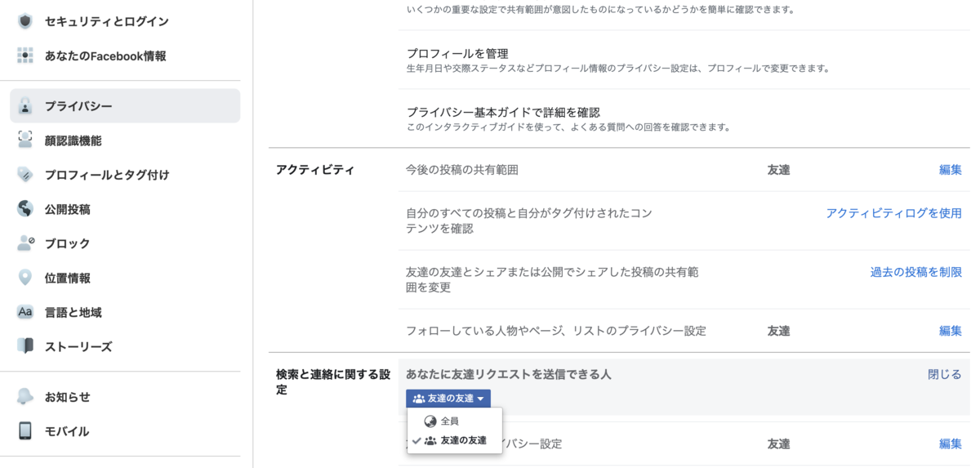This screenshot has width=980, height=468.
Task: Click the tag icon for プロフィールとタグ付け
Action: (x=25, y=174)
